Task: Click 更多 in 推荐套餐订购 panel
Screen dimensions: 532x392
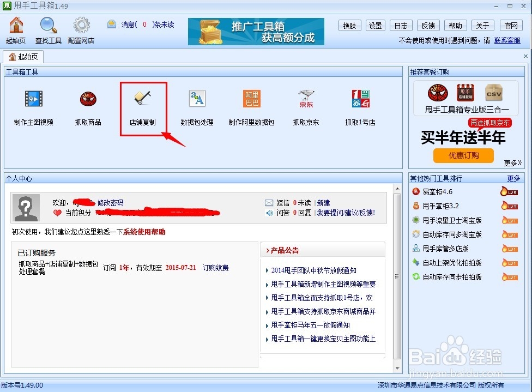Action: pyautogui.click(x=512, y=163)
